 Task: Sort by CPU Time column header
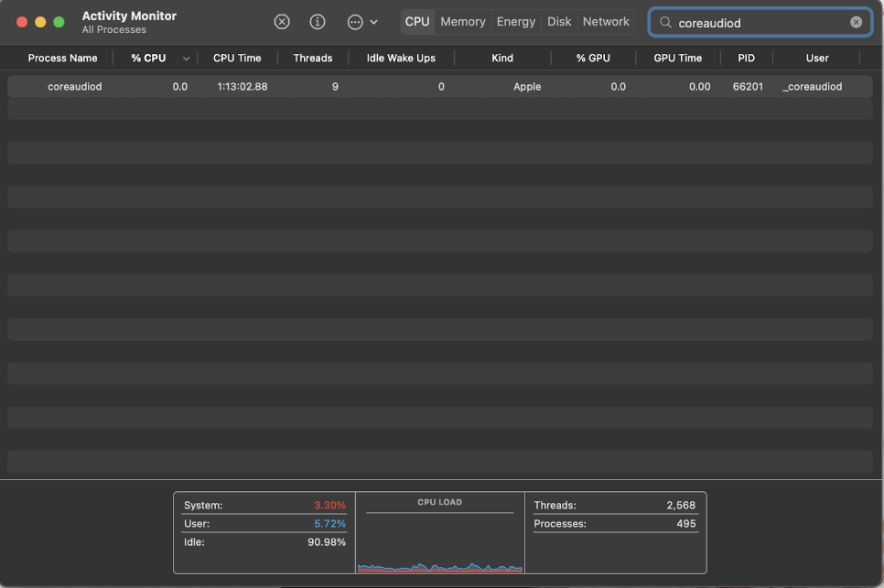coord(237,59)
